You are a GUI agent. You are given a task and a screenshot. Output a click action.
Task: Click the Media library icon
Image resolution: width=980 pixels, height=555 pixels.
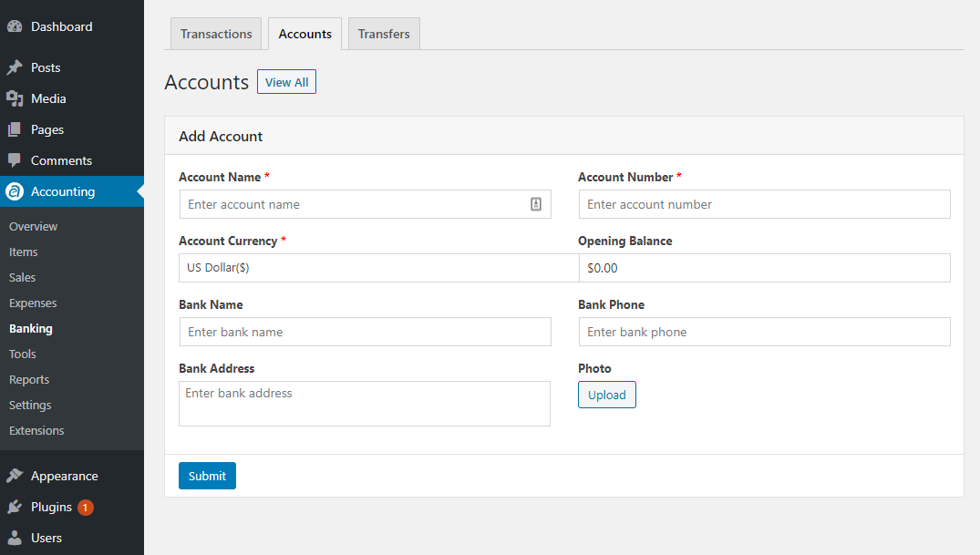15,98
